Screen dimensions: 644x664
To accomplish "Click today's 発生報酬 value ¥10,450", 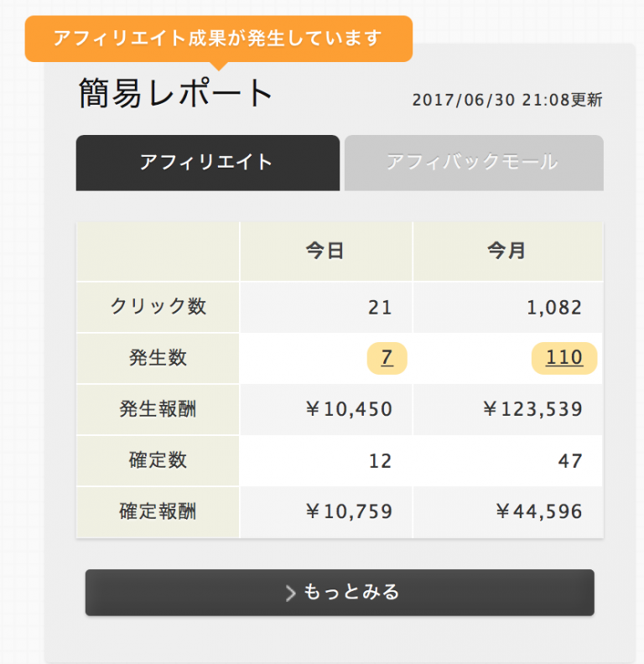I will tap(349, 409).
